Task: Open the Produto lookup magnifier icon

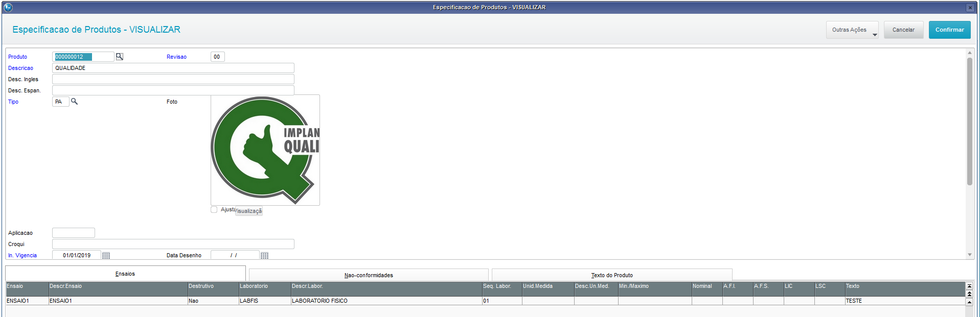Action: click(x=119, y=57)
